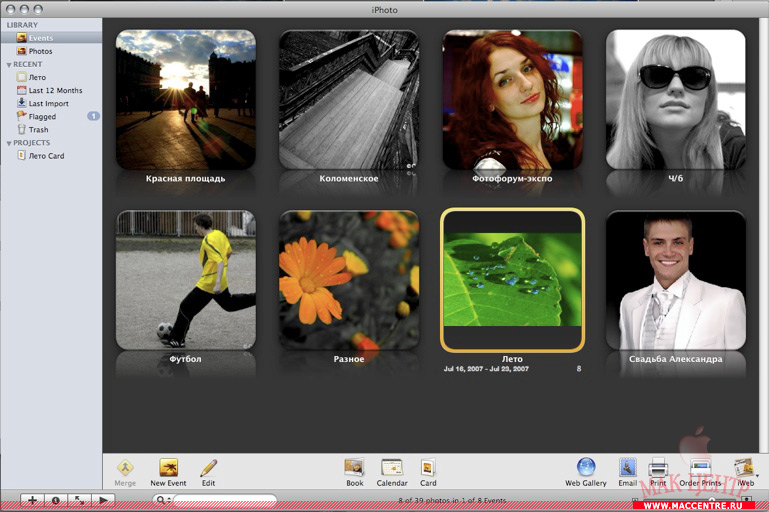Click the Edit pencil icon
Image resolution: width=769 pixels, height=512 pixels.
(x=208, y=468)
